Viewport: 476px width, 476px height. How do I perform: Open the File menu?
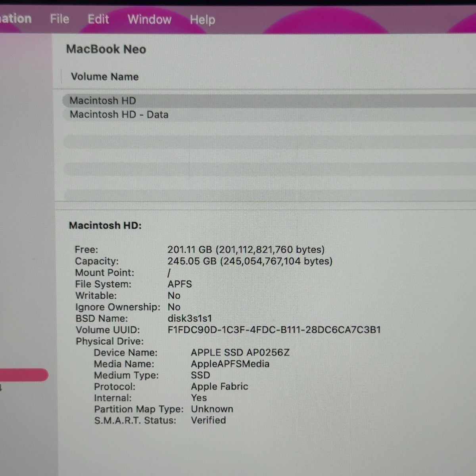coord(59,19)
